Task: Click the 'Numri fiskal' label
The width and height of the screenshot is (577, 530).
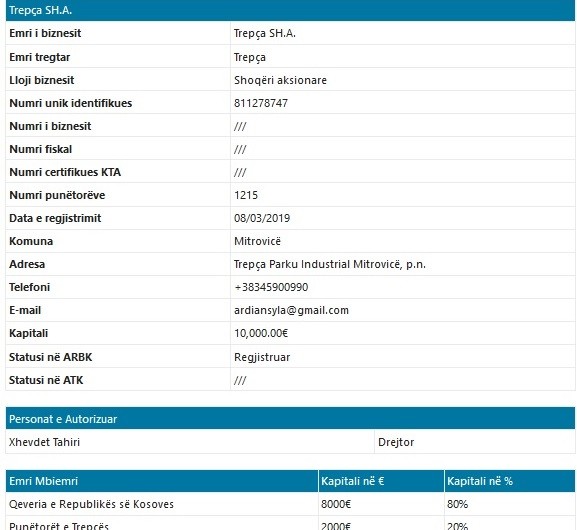Action: (x=40, y=149)
